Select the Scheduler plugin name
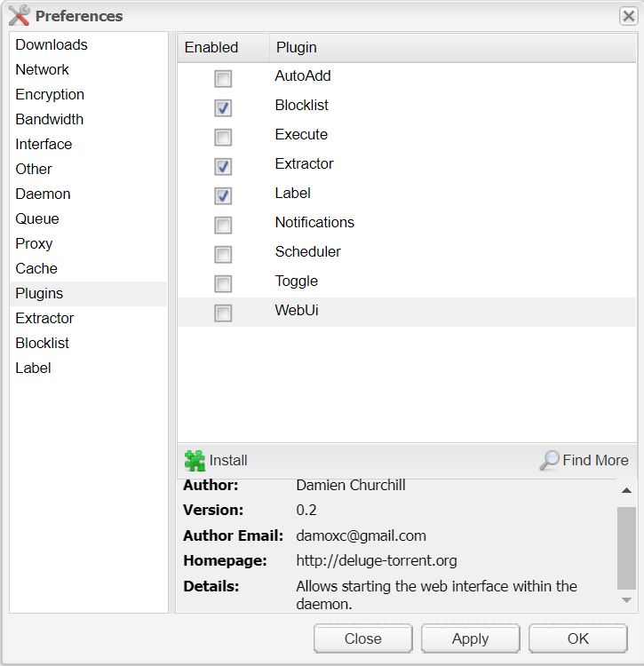The width and height of the screenshot is (644, 666). point(307,252)
